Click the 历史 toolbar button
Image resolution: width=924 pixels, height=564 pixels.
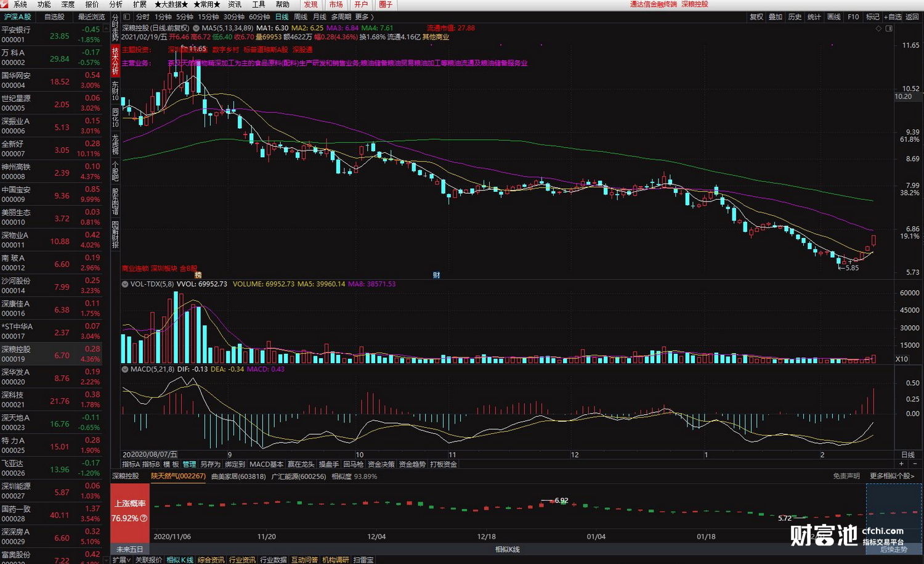pyautogui.click(x=795, y=17)
